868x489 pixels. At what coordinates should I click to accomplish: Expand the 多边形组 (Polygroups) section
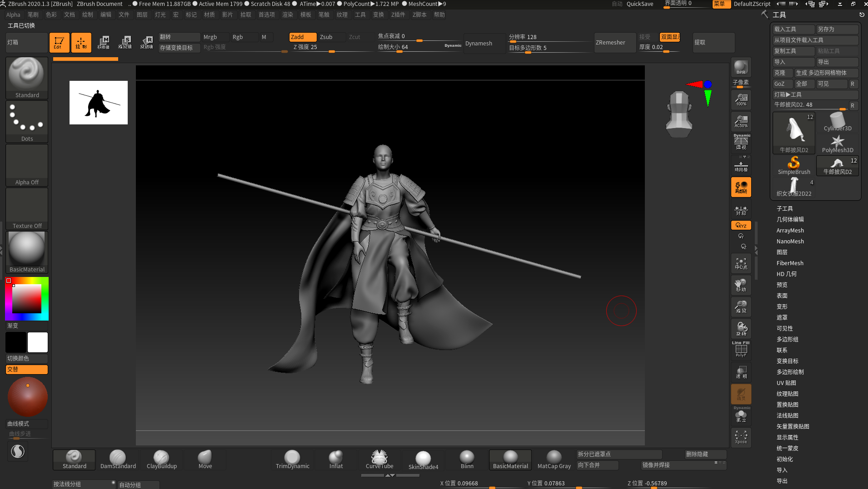[787, 340]
